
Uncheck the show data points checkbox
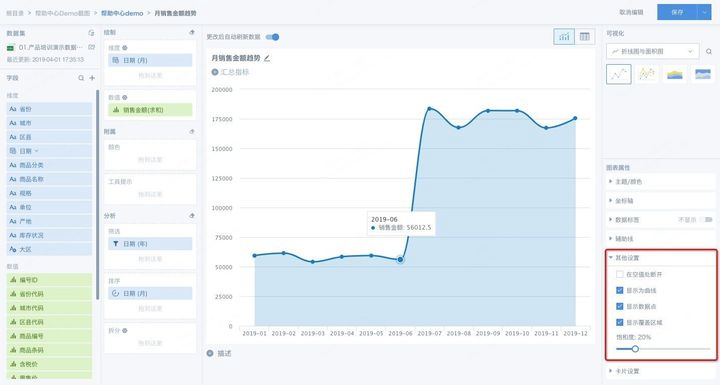point(619,306)
